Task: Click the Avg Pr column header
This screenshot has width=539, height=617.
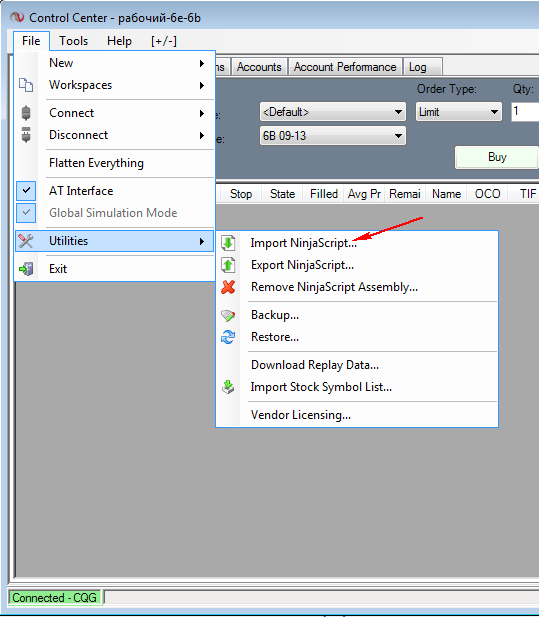Action: click(364, 194)
